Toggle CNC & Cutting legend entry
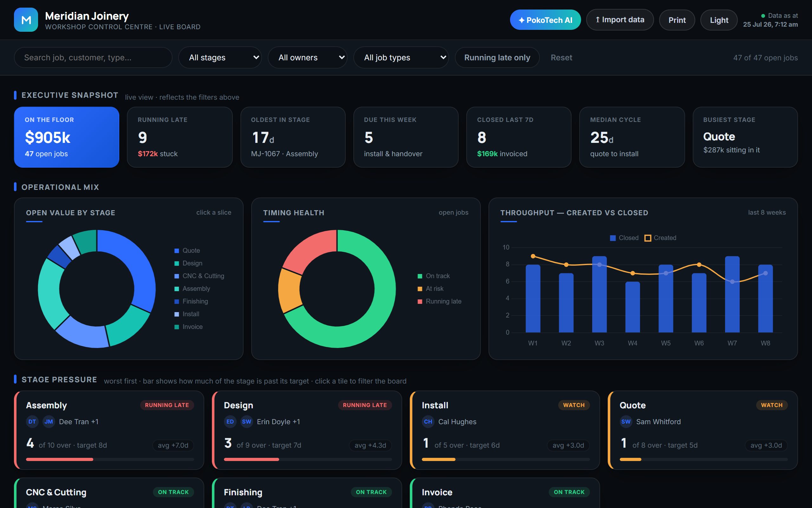 (x=199, y=276)
